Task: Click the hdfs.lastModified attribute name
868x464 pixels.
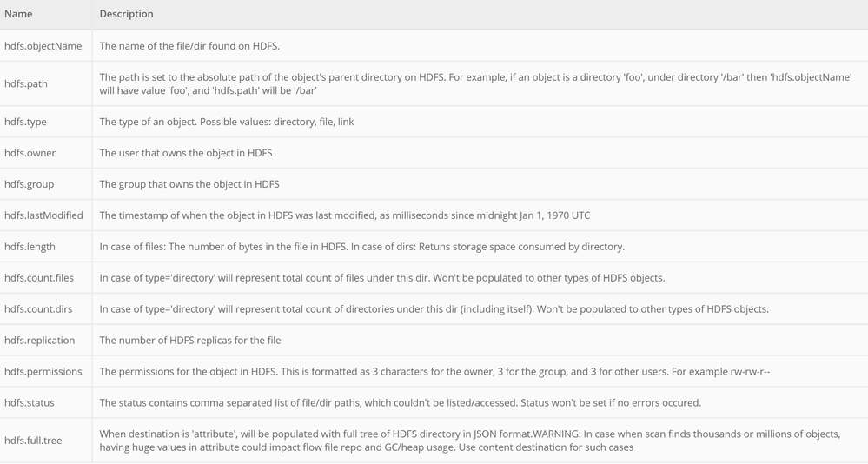Action: pyautogui.click(x=43, y=215)
